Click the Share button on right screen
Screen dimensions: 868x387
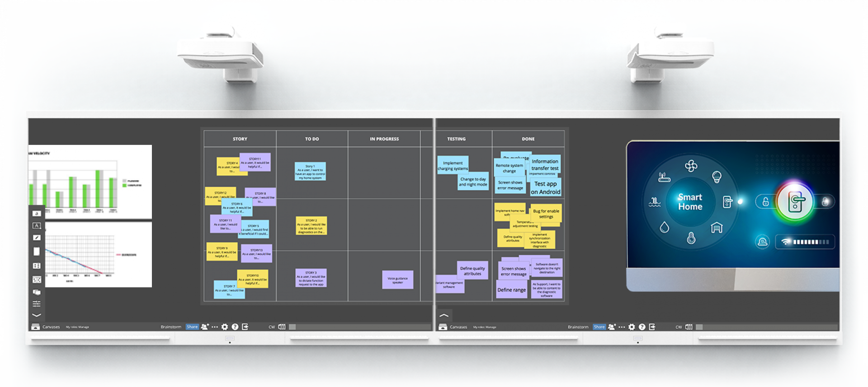599,327
